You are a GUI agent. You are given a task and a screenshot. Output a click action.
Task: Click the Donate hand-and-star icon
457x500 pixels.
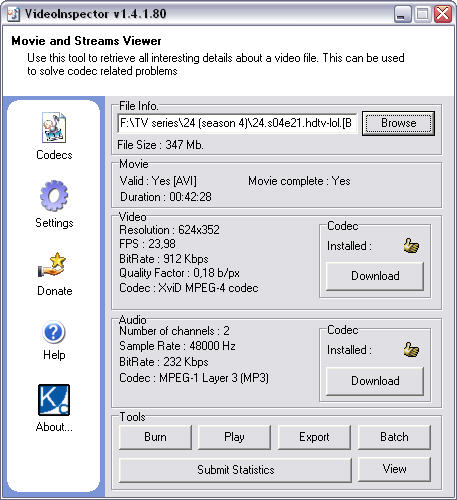pyautogui.click(x=53, y=265)
